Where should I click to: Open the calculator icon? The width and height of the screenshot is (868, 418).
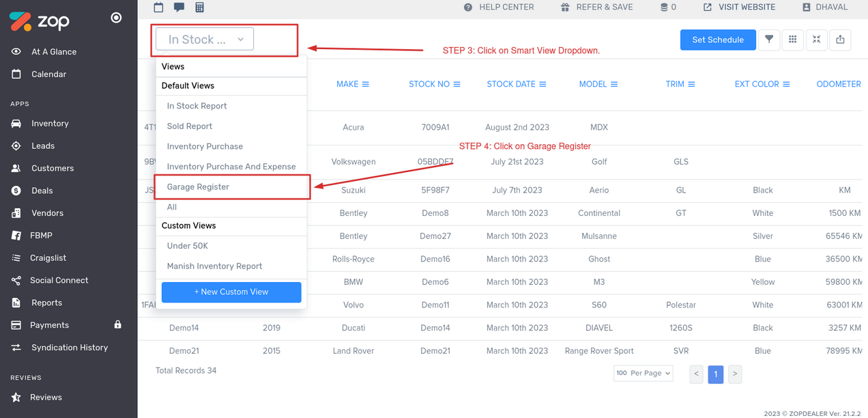199,7
